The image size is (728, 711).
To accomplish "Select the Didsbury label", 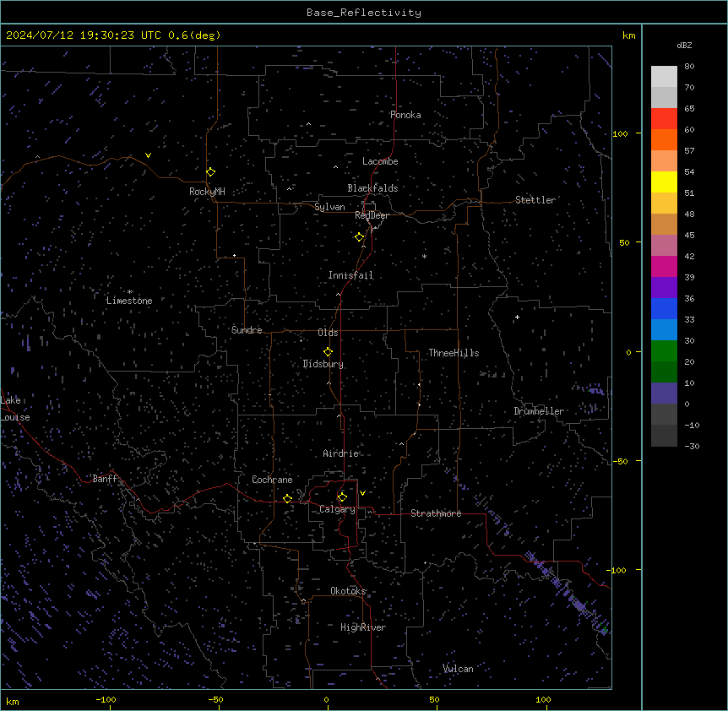I will point(323,364).
